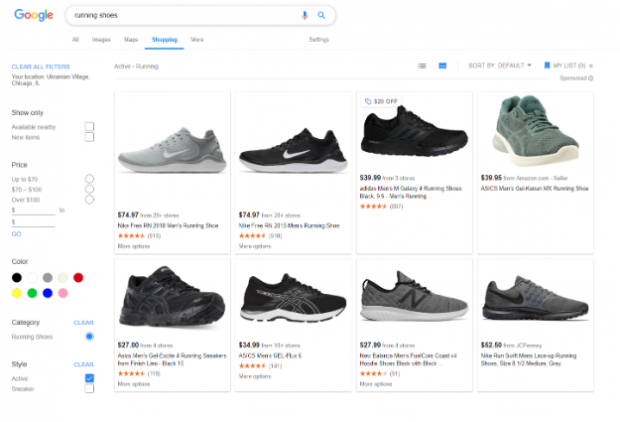Select $70 – $100 price option

pos(89,189)
